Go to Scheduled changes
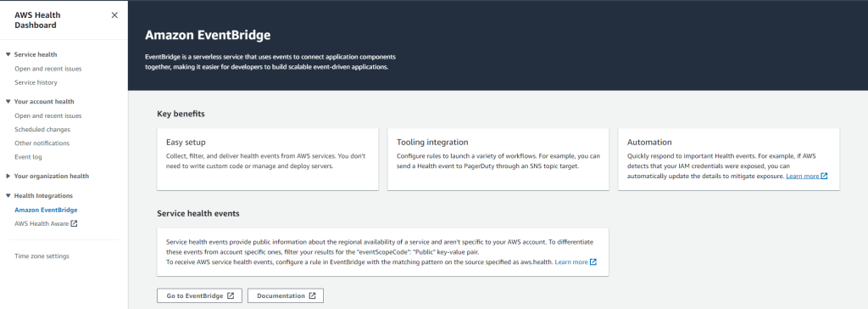Viewport: 868px width, 309px height. 42,129
